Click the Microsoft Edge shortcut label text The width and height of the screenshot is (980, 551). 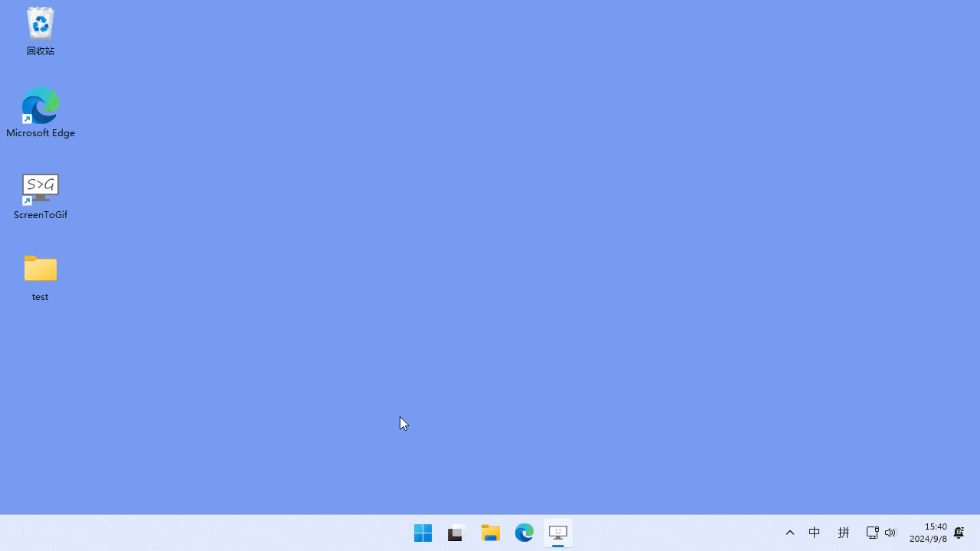click(41, 133)
